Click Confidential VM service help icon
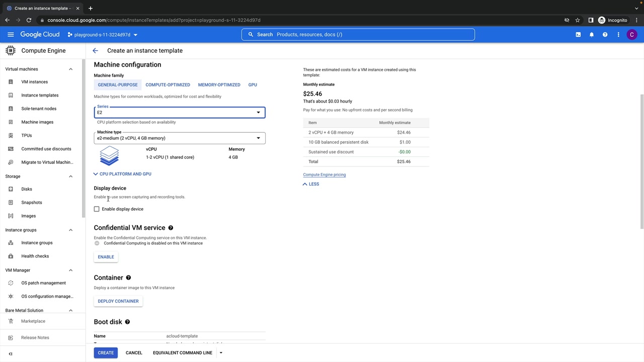The width and height of the screenshot is (644, 362). (171, 228)
